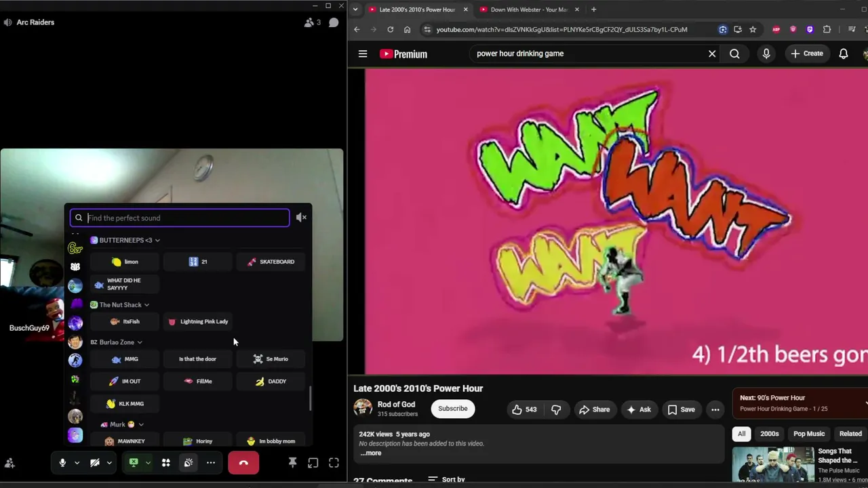The width and height of the screenshot is (868, 488).
Task: Toggle the soundboard panel button
Action: click(x=189, y=463)
